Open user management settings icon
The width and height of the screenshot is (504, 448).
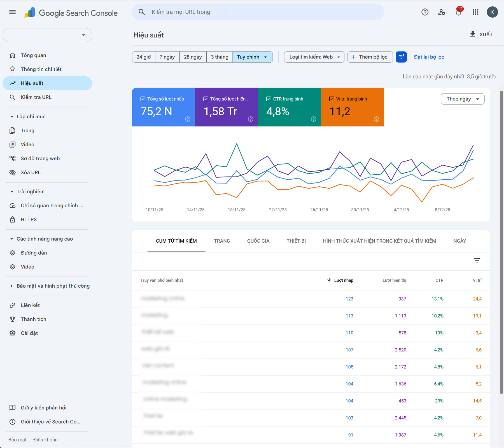pos(442,12)
